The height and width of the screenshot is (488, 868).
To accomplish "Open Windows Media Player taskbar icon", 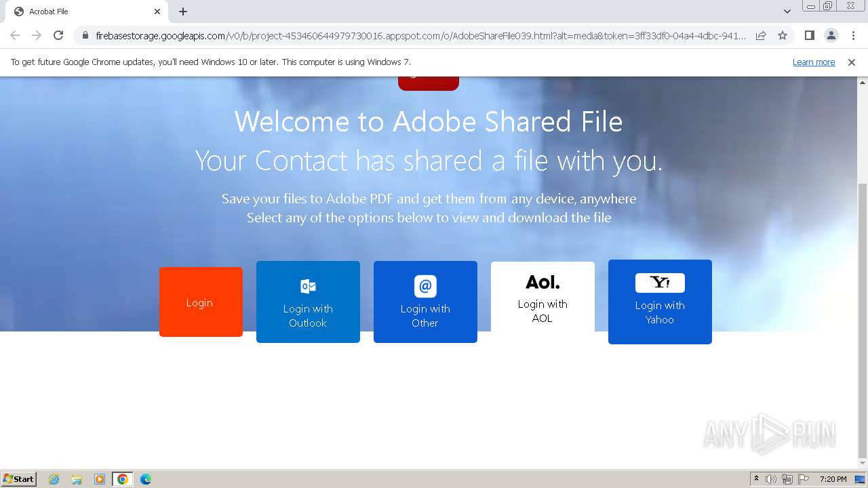I will coord(100,479).
